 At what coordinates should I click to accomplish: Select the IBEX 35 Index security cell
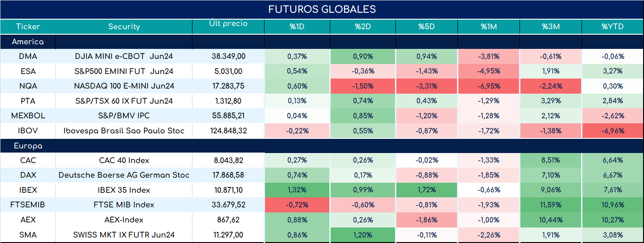point(124,190)
